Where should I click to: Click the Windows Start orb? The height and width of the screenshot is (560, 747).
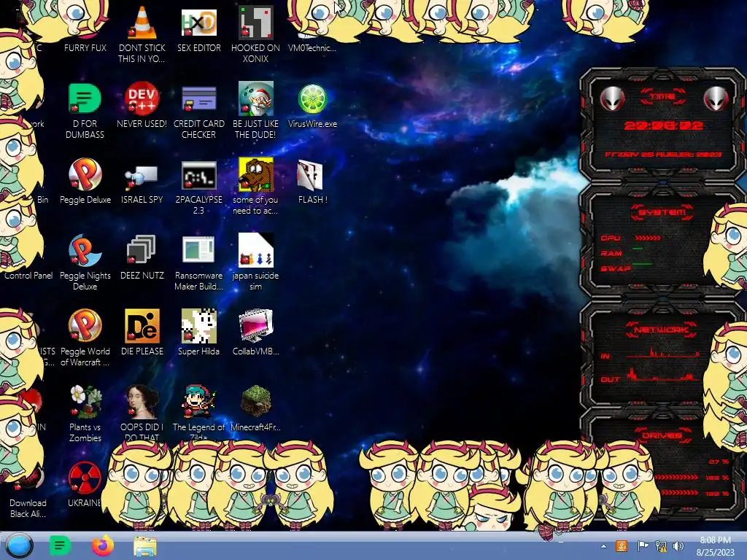20,545
